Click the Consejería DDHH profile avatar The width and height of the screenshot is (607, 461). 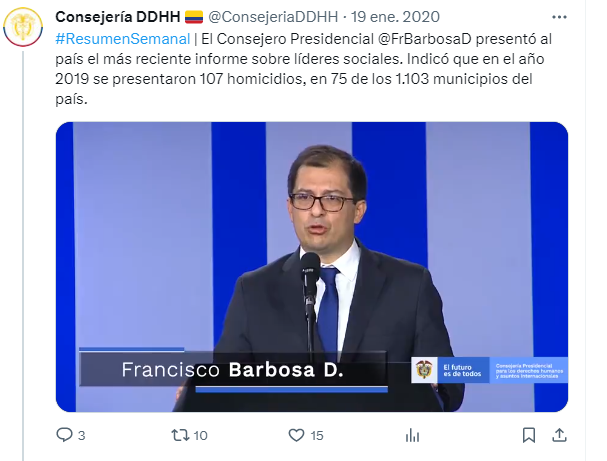coord(23,27)
